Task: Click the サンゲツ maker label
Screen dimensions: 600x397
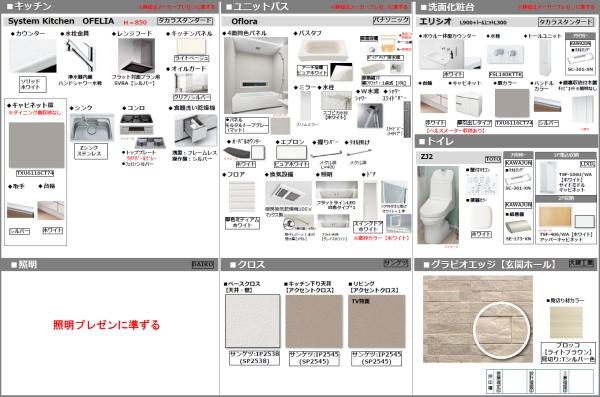Action: (x=396, y=263)
